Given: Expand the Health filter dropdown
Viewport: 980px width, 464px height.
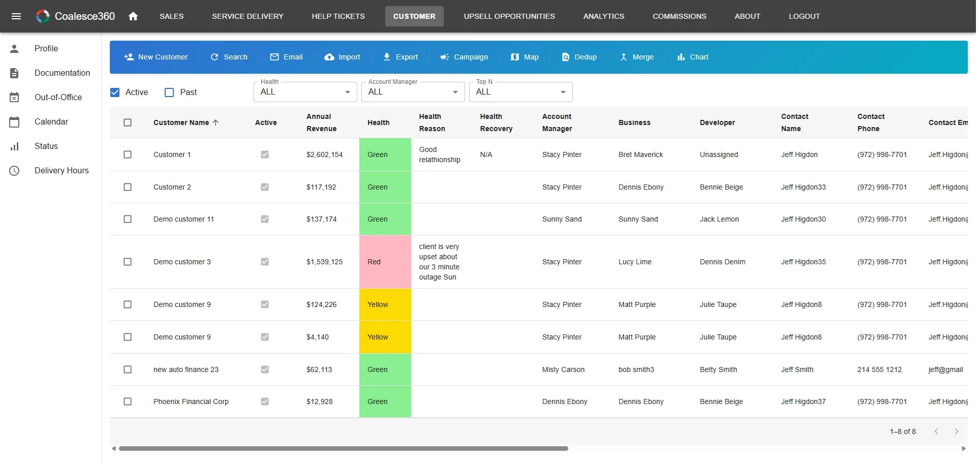Looking at the screenshot, I should click(305, 92).
